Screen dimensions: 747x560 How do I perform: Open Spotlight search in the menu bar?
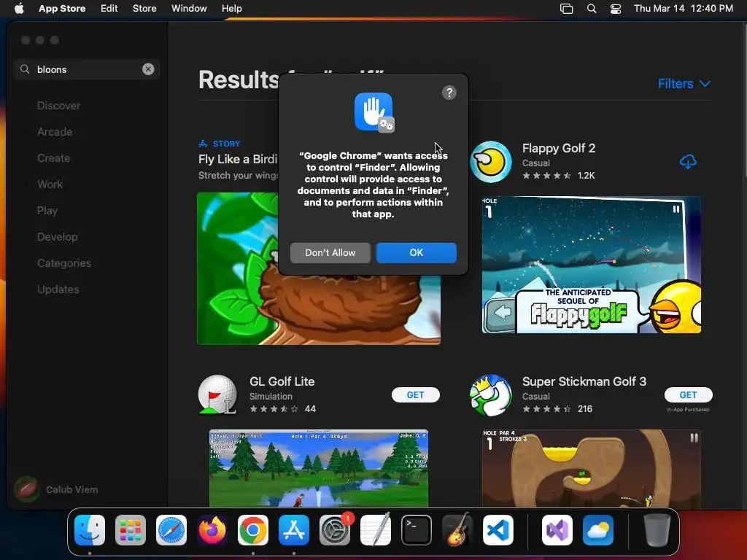tap(591, 9)
